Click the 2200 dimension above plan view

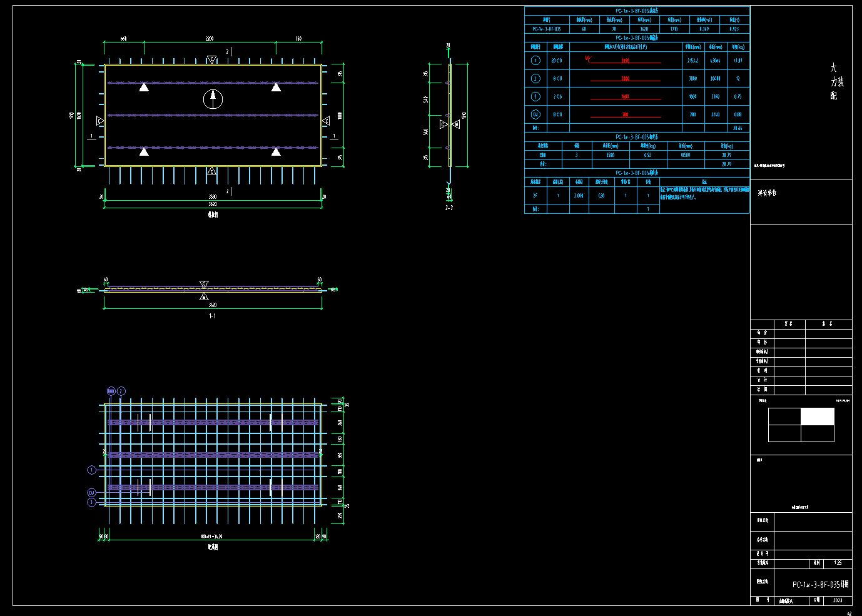click(210, 39)
